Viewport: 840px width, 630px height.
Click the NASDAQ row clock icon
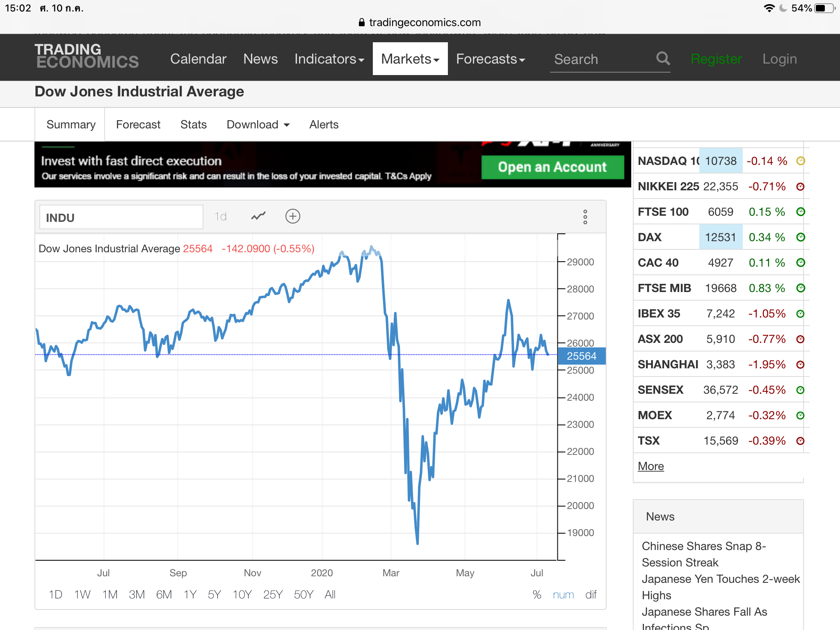coord(800,161)
